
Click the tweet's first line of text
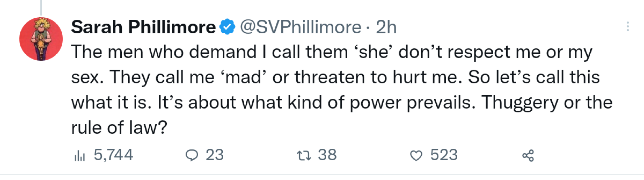331,52
